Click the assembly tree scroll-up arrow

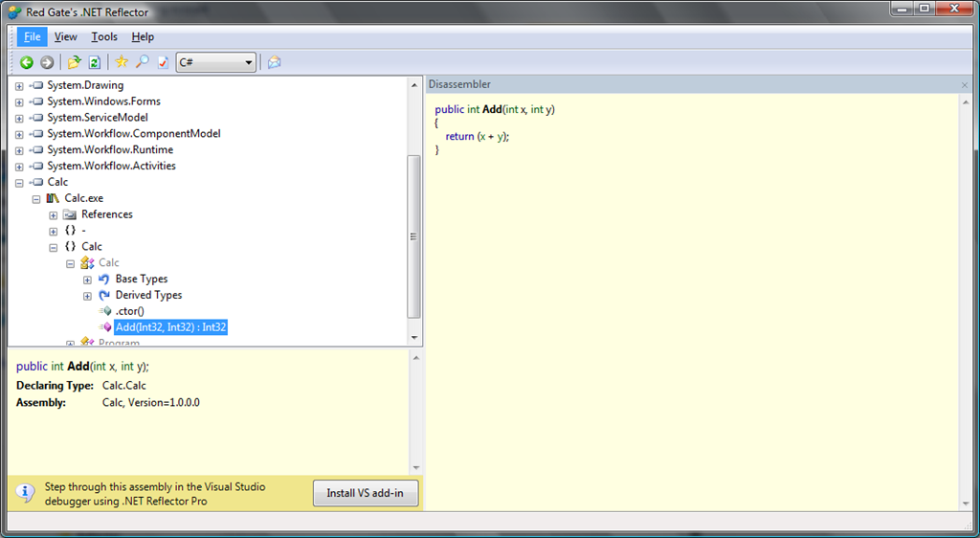tap(414, 85)
